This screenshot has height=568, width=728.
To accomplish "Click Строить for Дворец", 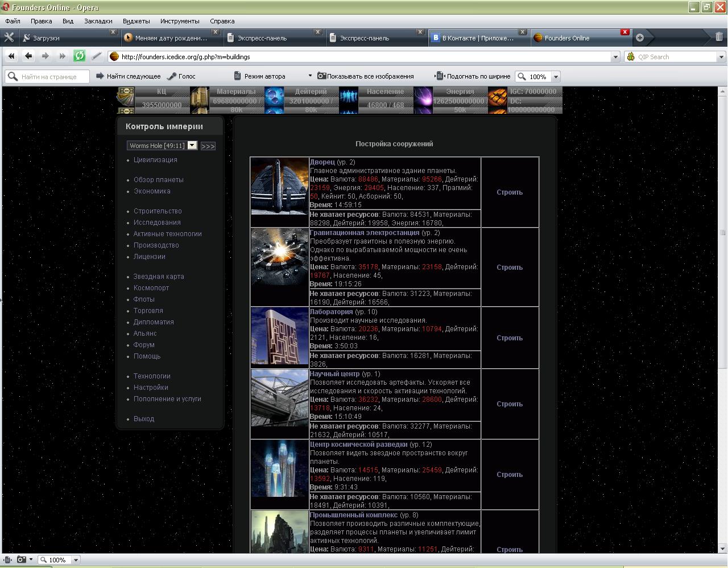I will (x=510, y=192).
